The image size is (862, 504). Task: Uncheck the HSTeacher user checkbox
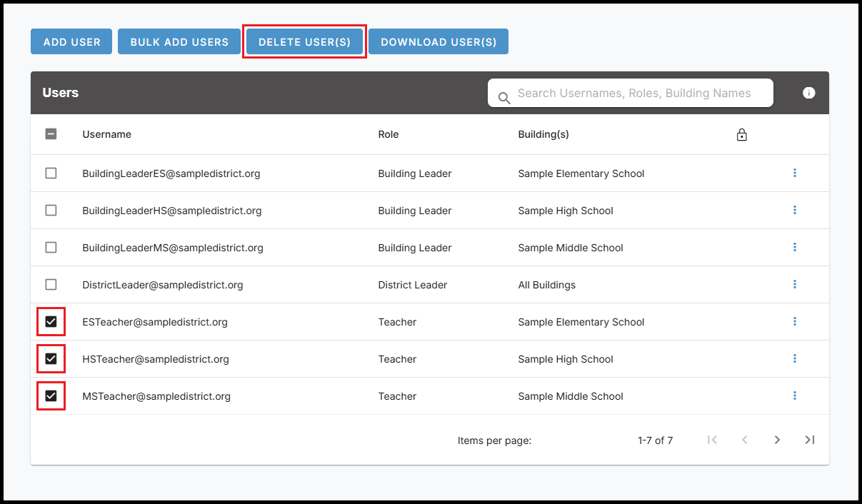51,358
